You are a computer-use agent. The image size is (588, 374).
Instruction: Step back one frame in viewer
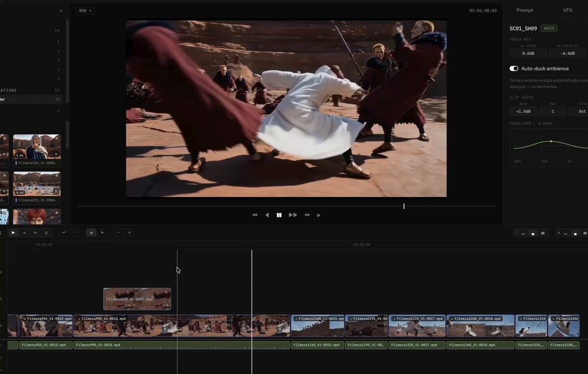(x=267, y=215)
